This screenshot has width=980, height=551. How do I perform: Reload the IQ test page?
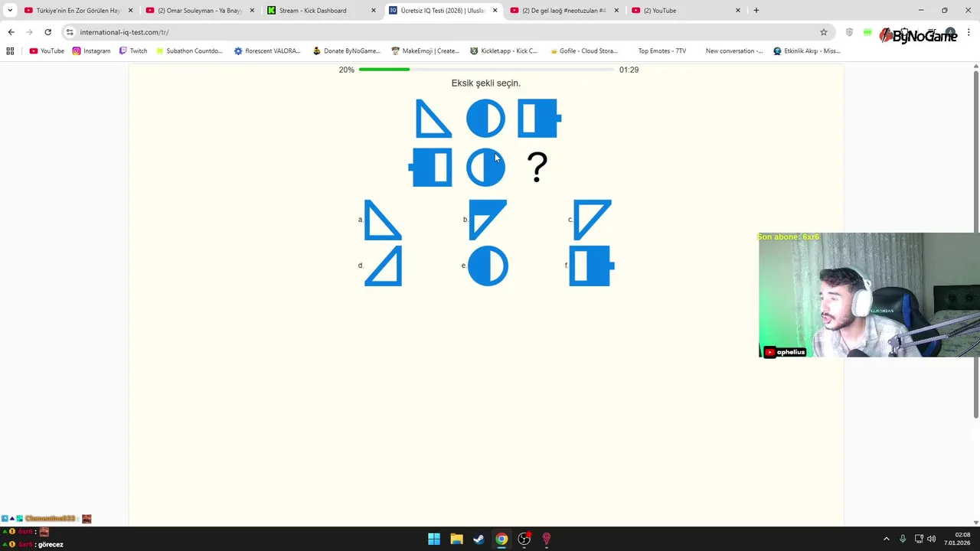coord(47,32)
